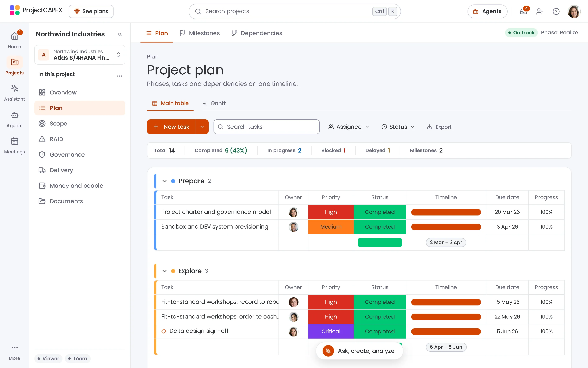Open the Status filter dropdown
This screenshot has width=588, height=368.
[x=398, y=127]
